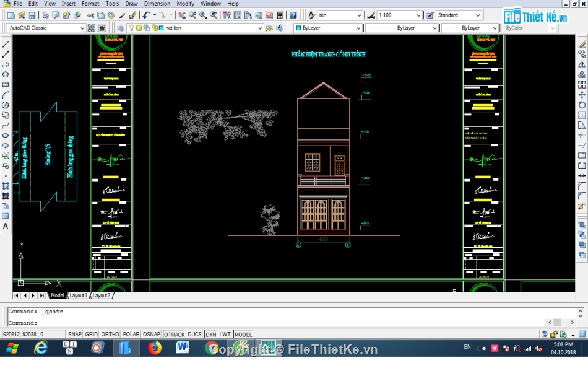Open a drawing file with Open icon
Screen dimensions: 588x368
tap(22, 15)
